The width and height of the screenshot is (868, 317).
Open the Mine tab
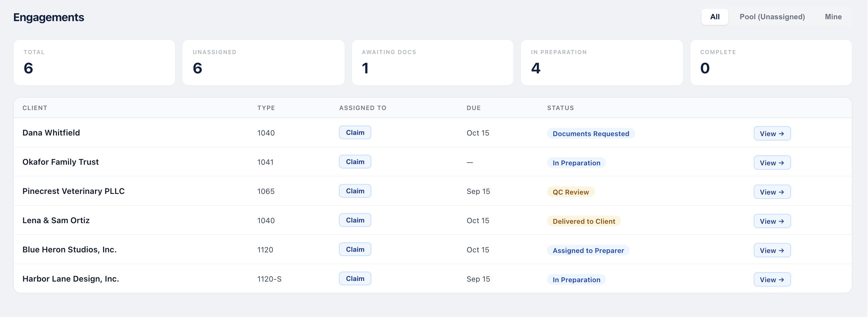(833, 17)
